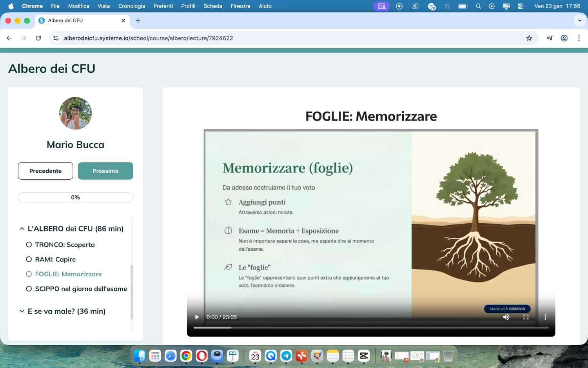Open CapCut from the Dock
This screenshot has height=368, width=588.
pyautogui.click(x=364, y=356)
